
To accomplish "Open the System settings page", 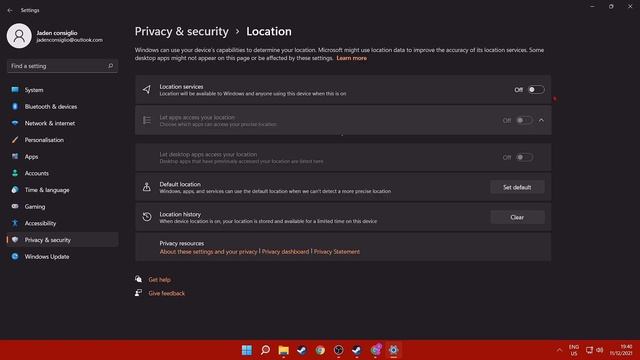I will [62, 90].
